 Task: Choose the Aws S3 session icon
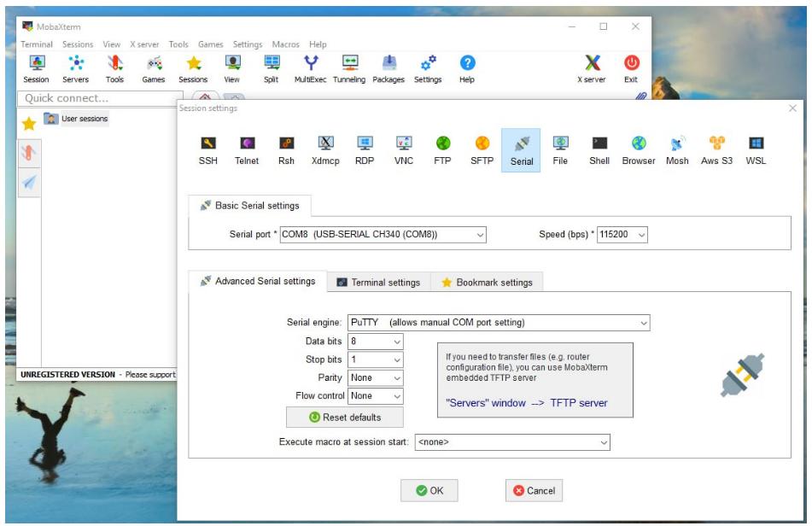click(716, 149)
